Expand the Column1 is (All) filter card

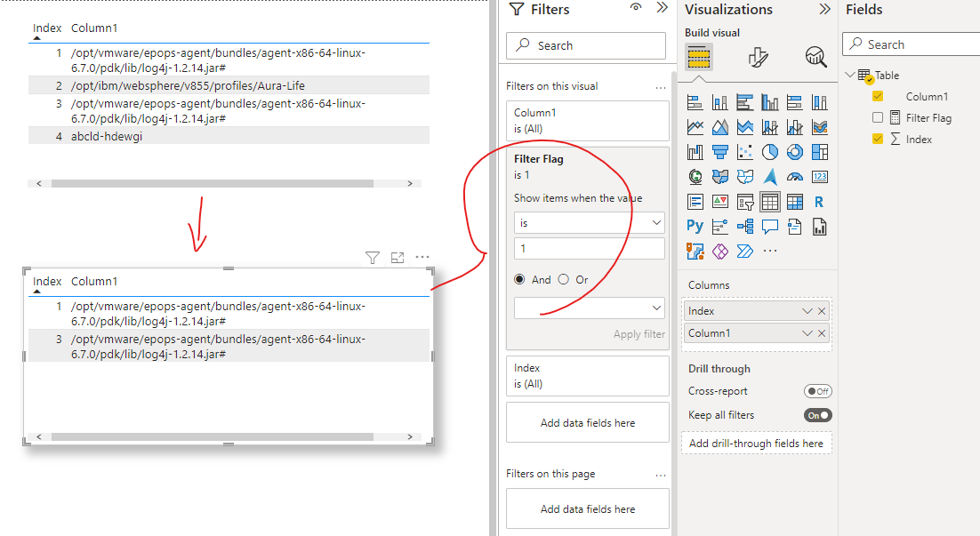588,121
